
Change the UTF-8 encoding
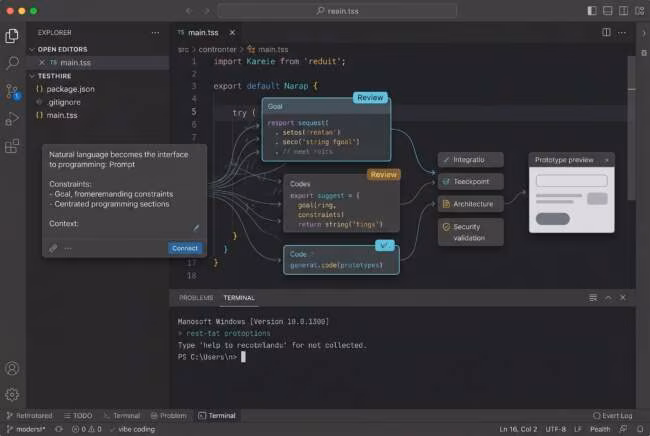coord(555,429)
